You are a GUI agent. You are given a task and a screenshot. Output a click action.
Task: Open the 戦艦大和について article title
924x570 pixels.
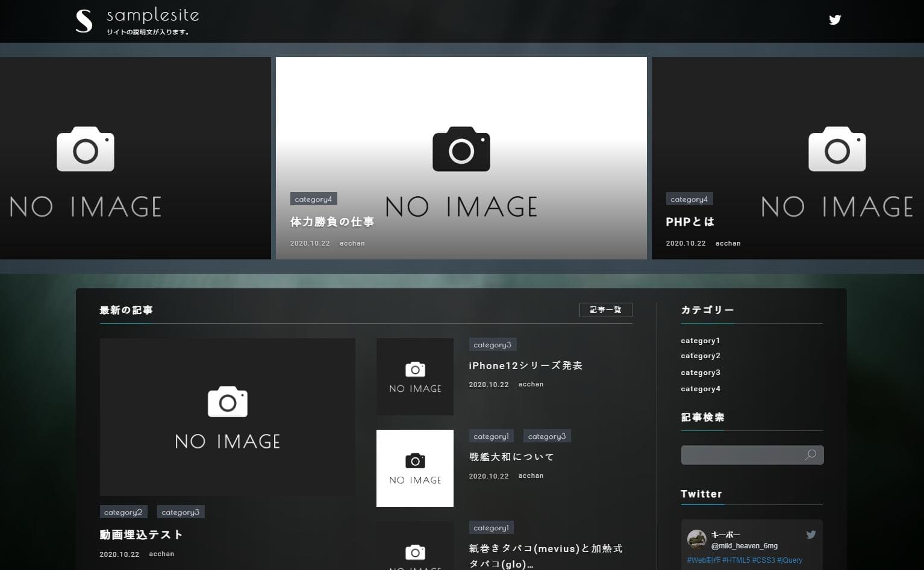point(511,457)
